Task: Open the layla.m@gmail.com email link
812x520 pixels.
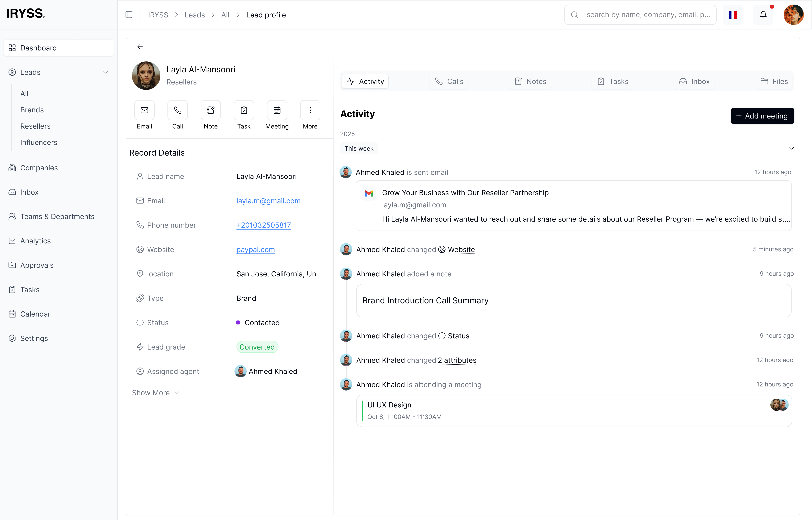Action: point(268,201)
